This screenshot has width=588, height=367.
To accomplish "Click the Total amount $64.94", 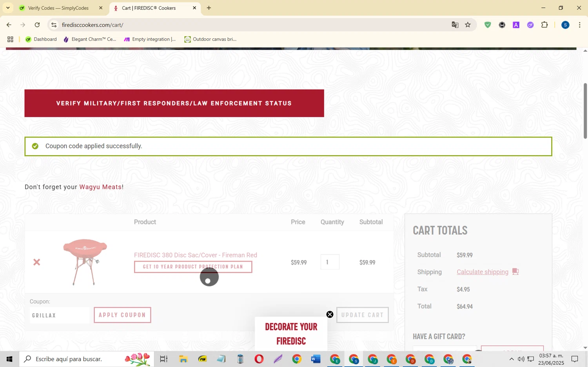I will coord(465,307).
